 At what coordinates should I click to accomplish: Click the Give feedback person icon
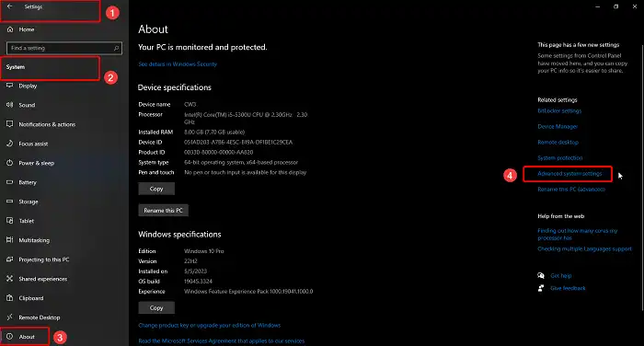[541, 288]
